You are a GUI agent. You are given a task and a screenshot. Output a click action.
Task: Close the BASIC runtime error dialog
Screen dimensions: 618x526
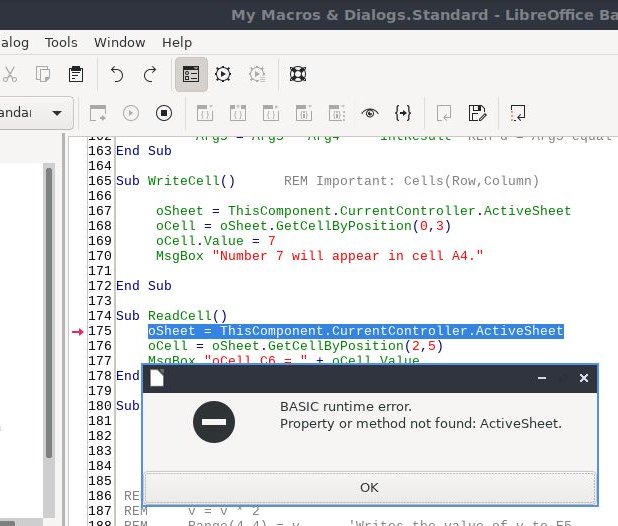[x=584, y=378]
